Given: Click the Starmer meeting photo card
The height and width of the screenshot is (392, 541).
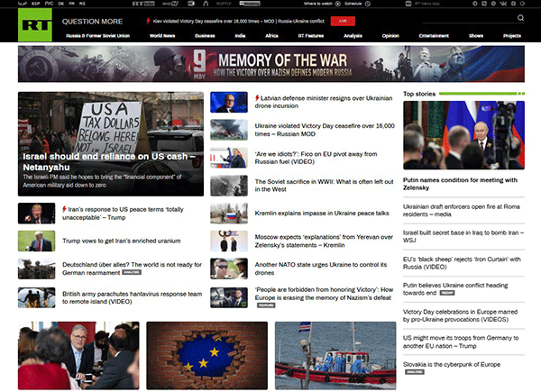Looking at the screenshot, I should (78, 355).
